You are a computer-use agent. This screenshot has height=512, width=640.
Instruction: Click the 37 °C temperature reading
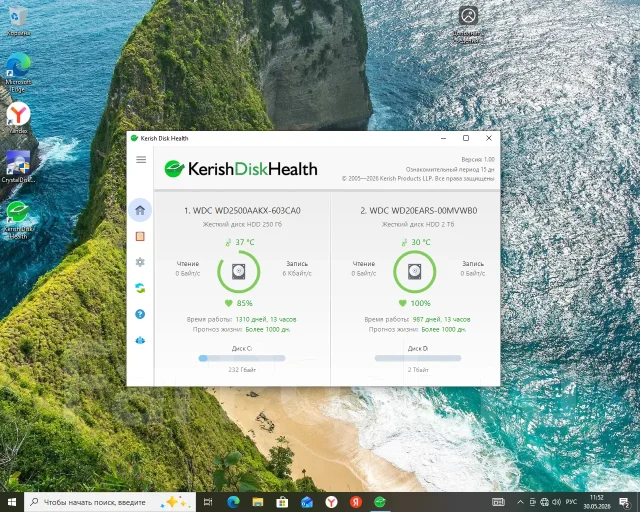tap(240, 243)
